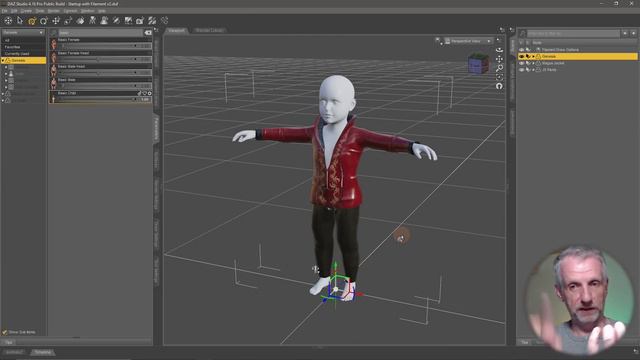Screen dimensions: 640x360
Task: Open the Edit menu
Action: point(14,11)
